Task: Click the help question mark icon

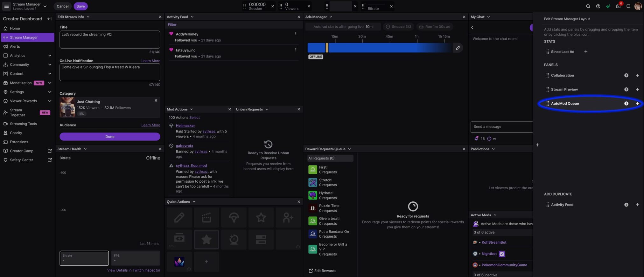Action: click(x=598, y=6)
